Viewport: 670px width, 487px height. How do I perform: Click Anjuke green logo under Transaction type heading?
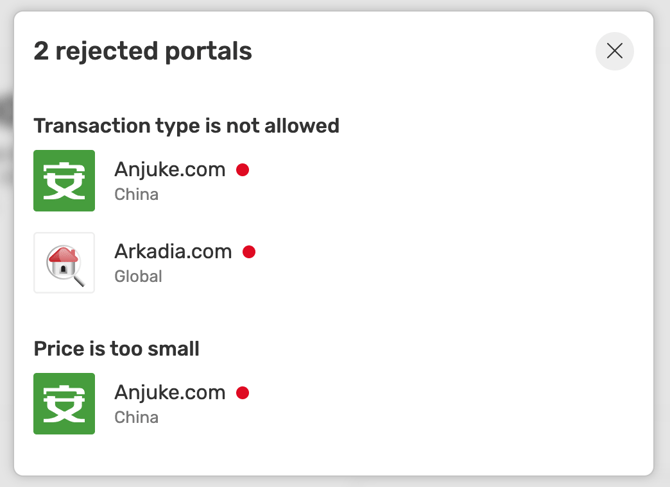[64, 180]
